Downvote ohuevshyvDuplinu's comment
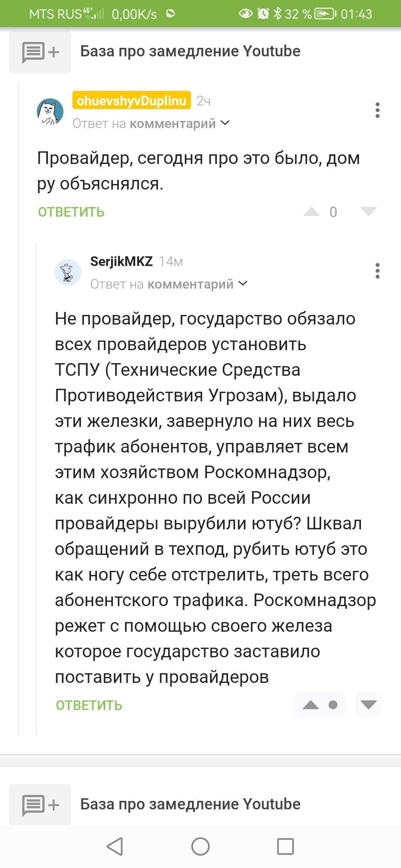This screenshot has width=401, height=868. [x=368, y=212]
